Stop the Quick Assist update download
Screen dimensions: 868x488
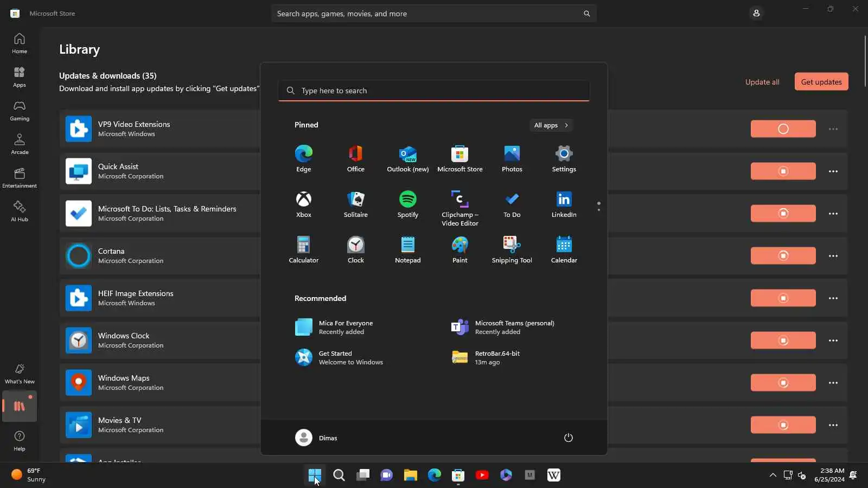pos(783,171)
